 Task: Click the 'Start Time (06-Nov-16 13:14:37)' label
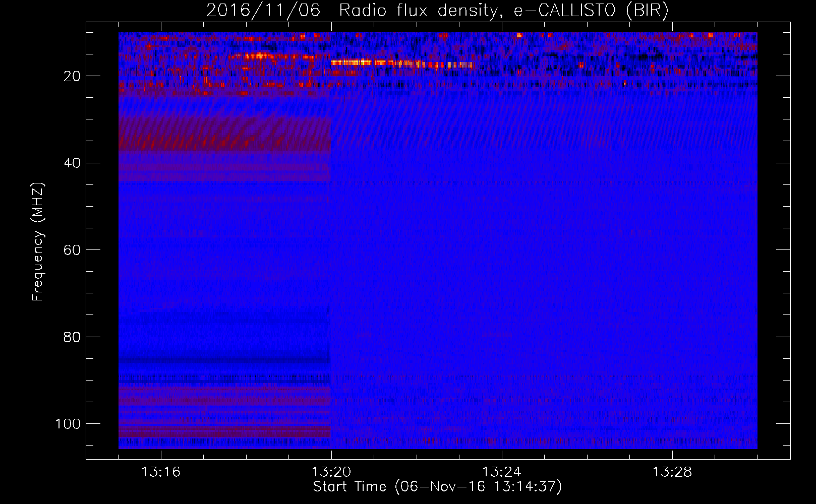(x=437, y=487)
